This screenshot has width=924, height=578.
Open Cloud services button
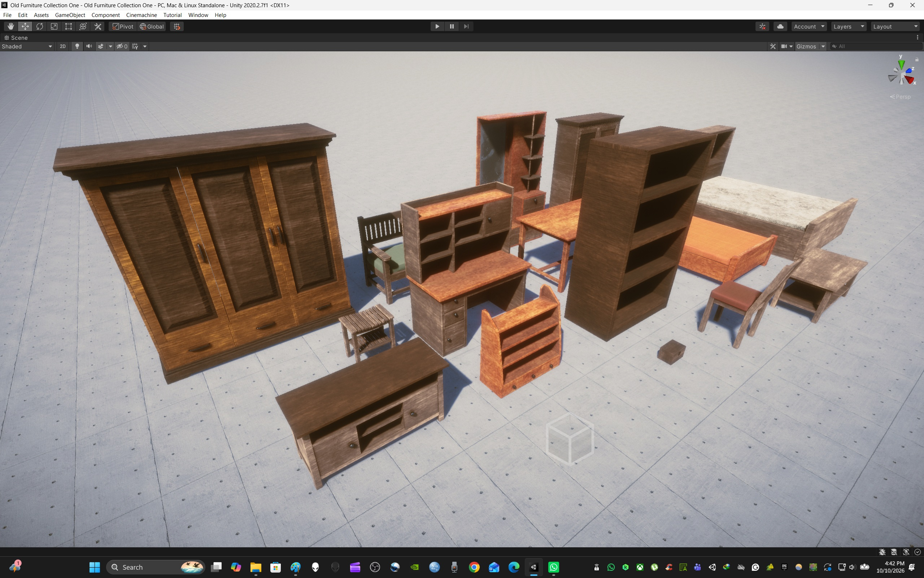[780, 26]
